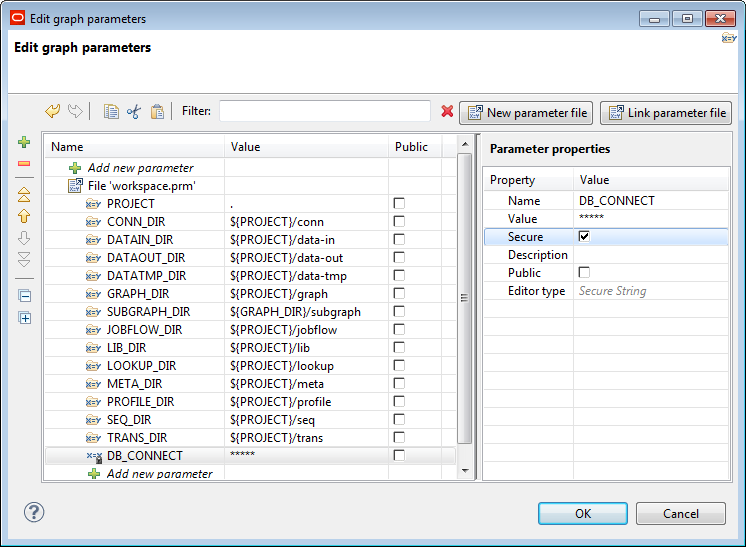The height and width of the screenshot is (547, 746).
Task: Toggle Public checkbox for META_DIR
Action: (399, 383)
